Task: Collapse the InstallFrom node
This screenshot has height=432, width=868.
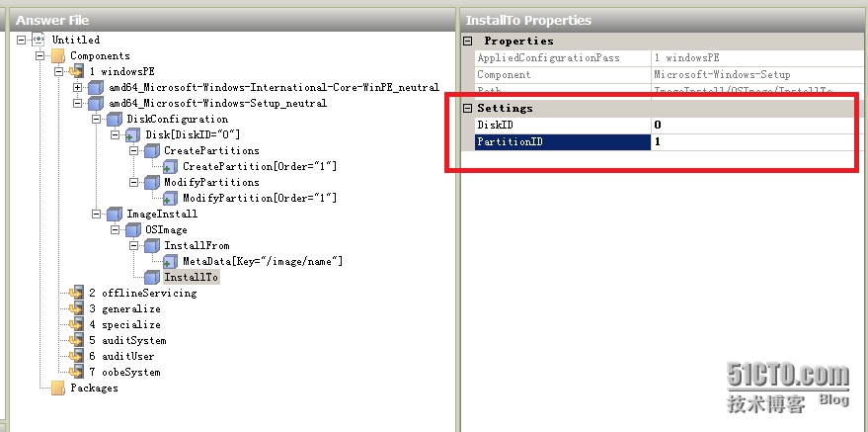Action: (x=133, y=245)
